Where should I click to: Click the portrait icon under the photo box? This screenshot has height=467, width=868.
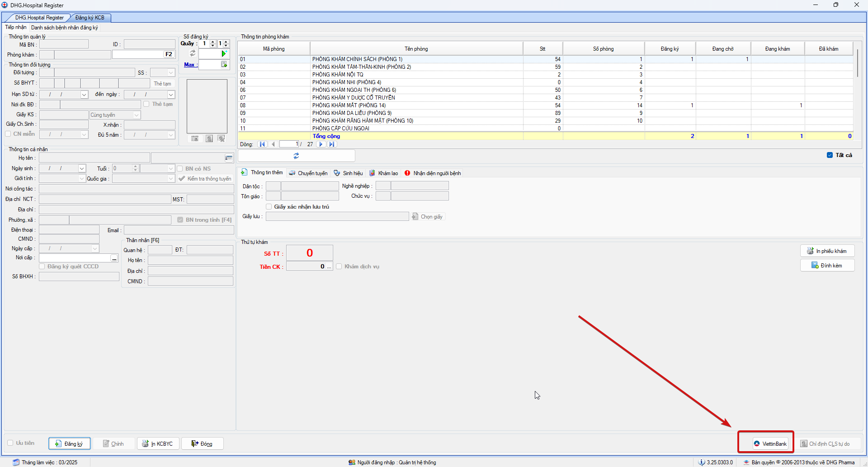click(209, 138)
